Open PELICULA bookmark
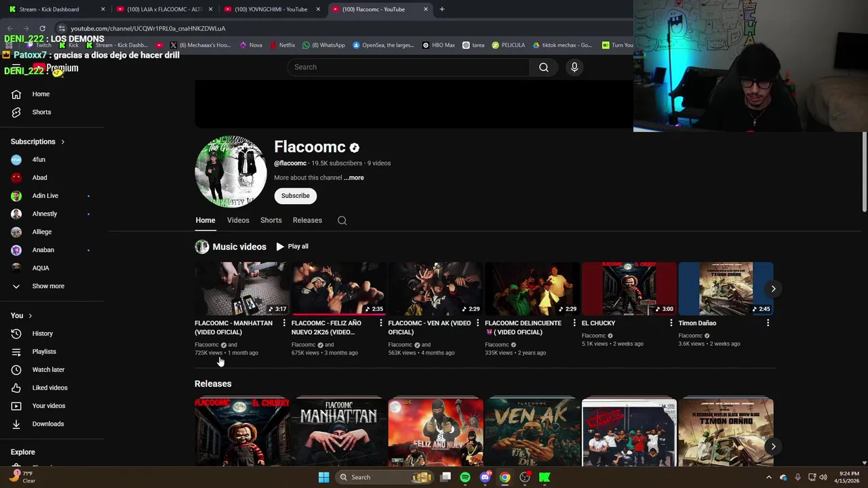The height and width of the screenshot is (488, 868). (509, 45)
